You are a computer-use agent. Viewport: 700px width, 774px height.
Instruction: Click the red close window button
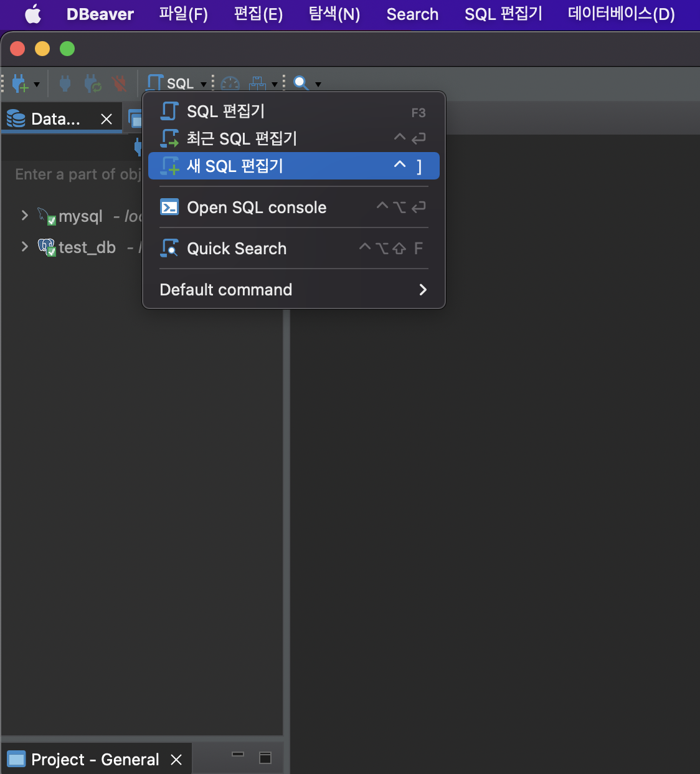(17, 49)
